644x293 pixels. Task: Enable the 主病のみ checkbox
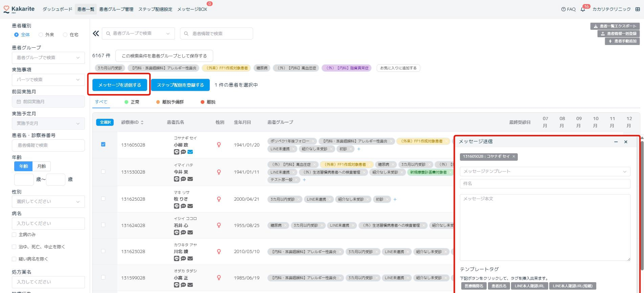pos(14,234)
